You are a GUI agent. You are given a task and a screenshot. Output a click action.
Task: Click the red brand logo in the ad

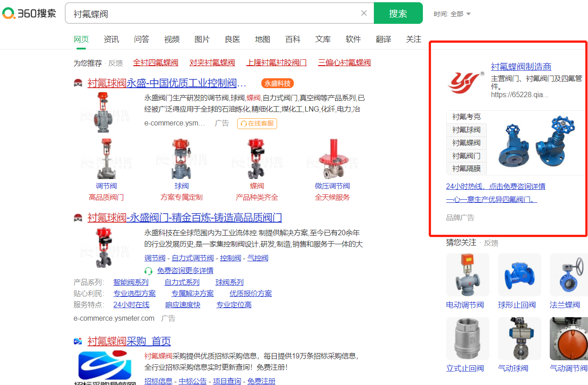pos(466,82)
